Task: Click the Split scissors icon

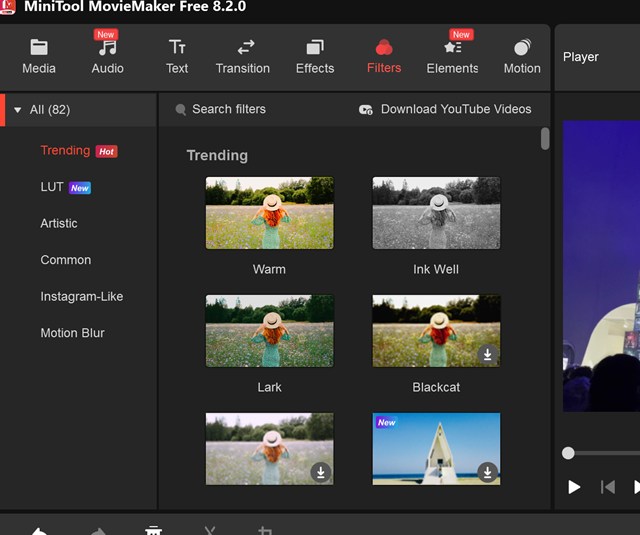Action: click(x=210, y=530)
